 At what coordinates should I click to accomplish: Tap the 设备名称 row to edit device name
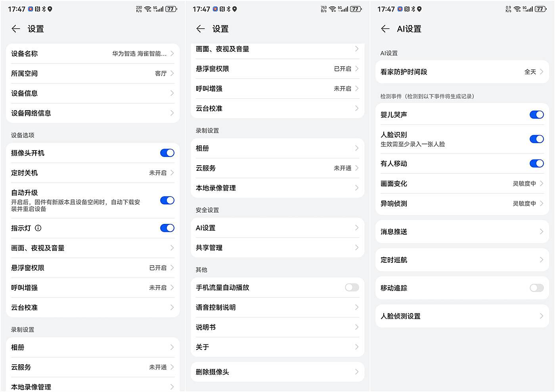92,54
